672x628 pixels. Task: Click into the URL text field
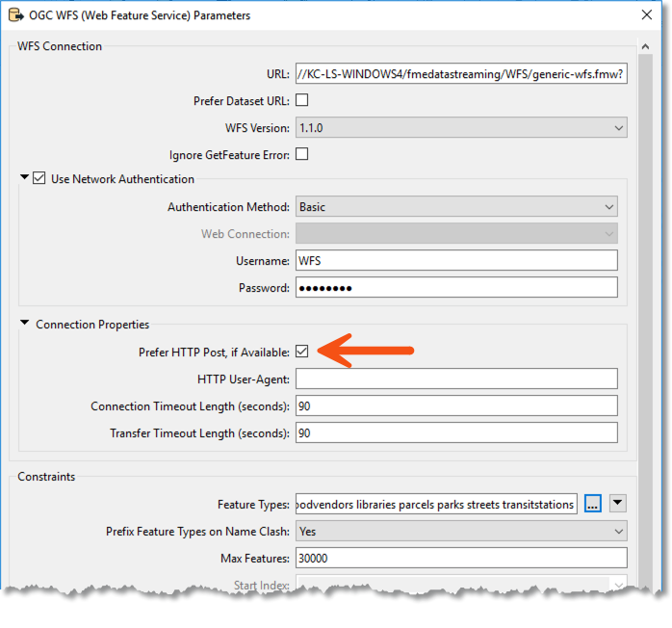(460, 74)
